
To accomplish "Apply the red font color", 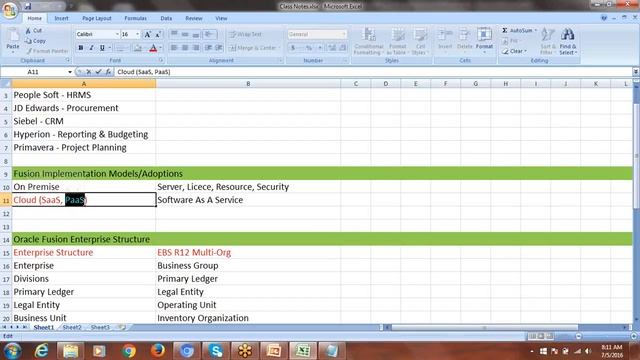I will tap(153, 48).
